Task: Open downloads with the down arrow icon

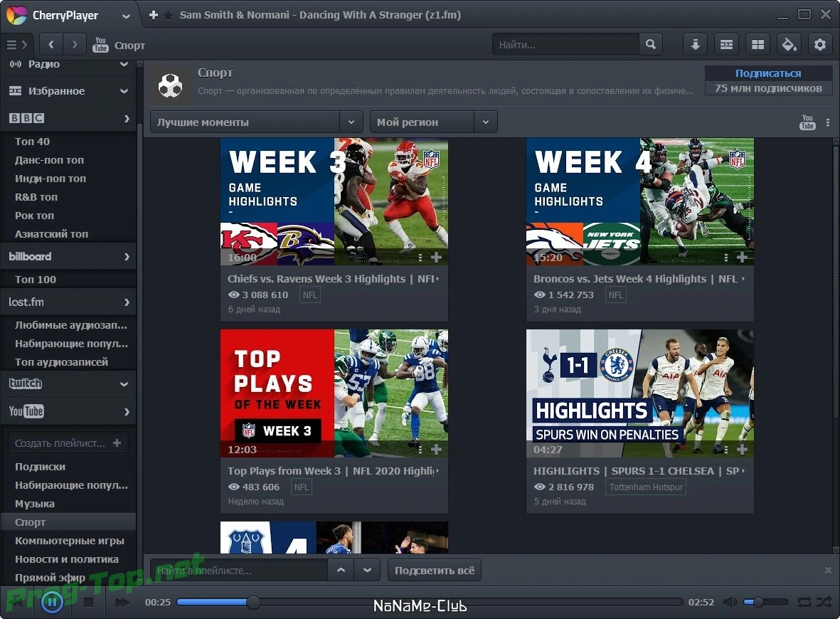Action: [x=695, y=45]
